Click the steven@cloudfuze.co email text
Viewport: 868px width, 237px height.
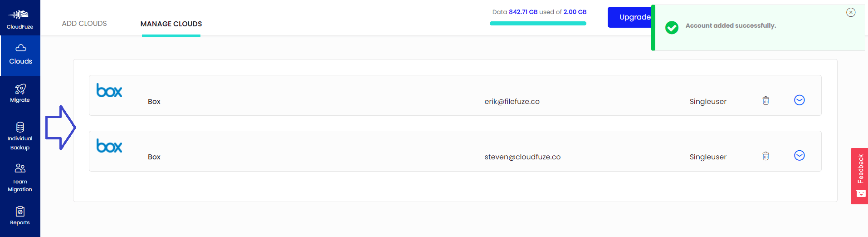pos(522,157)
